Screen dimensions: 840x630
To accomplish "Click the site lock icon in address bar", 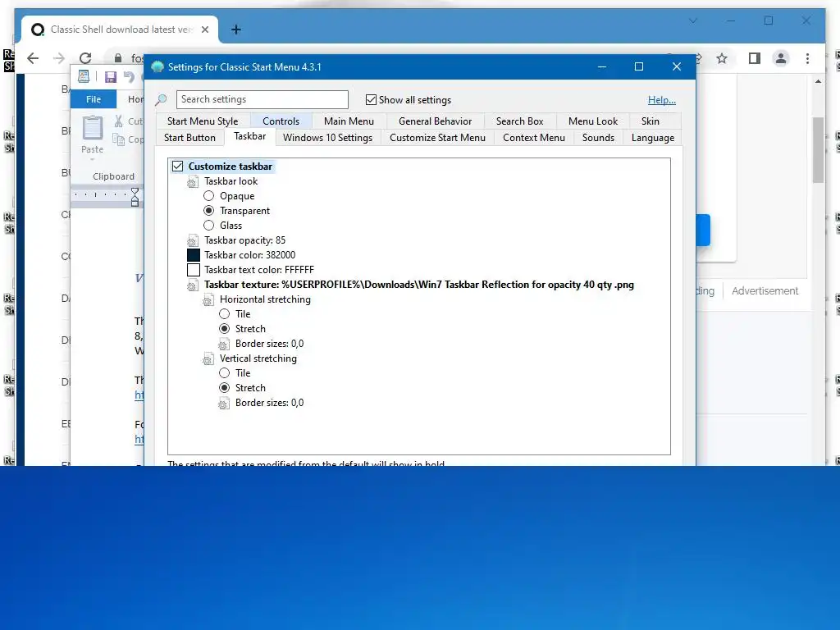I will [118, 58].
